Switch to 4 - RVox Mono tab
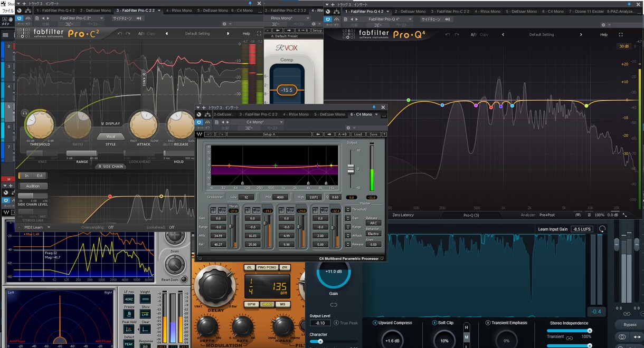Screen dimensions: 644x348 tap(178, 11)
